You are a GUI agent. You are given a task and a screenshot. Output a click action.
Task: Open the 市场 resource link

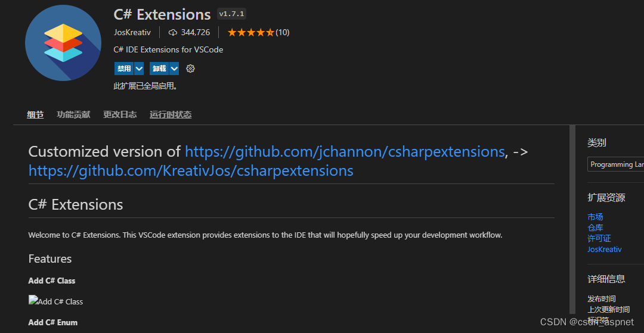(595, 217)
